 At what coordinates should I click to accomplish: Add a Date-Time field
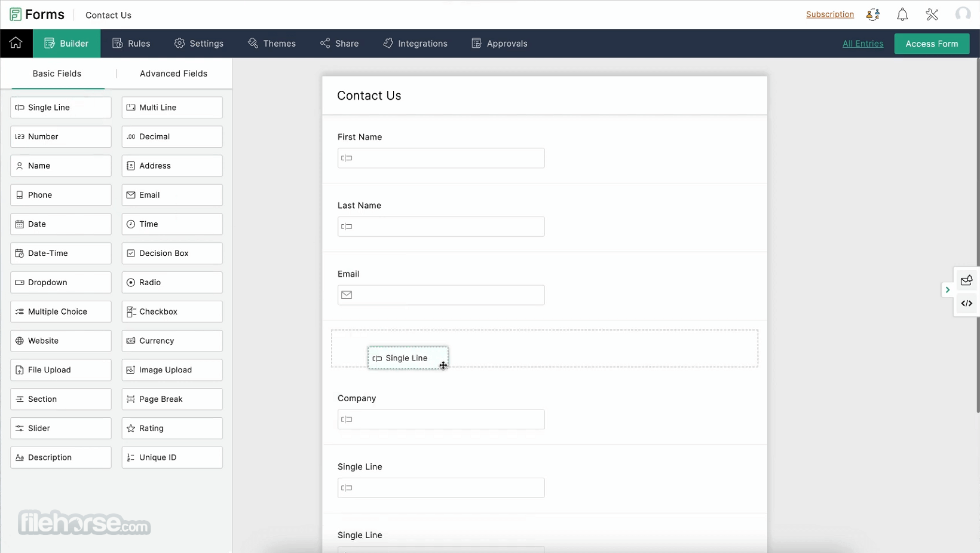[x=61, y=253]
